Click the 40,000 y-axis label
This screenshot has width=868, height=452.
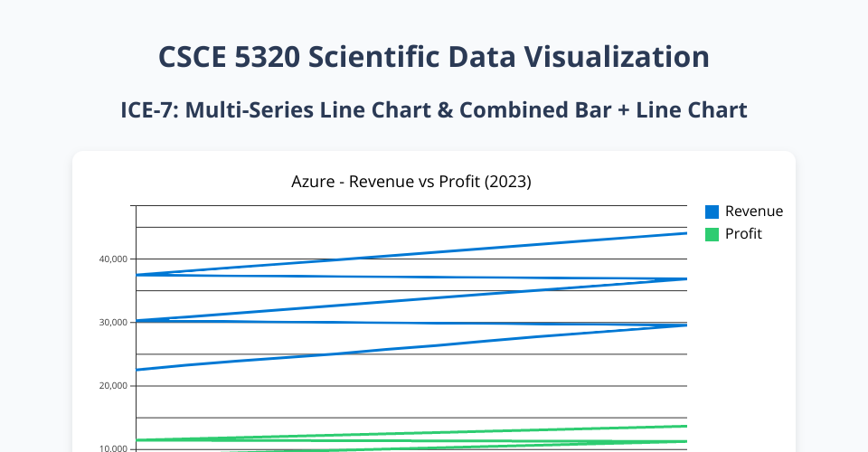pos(113,259)
